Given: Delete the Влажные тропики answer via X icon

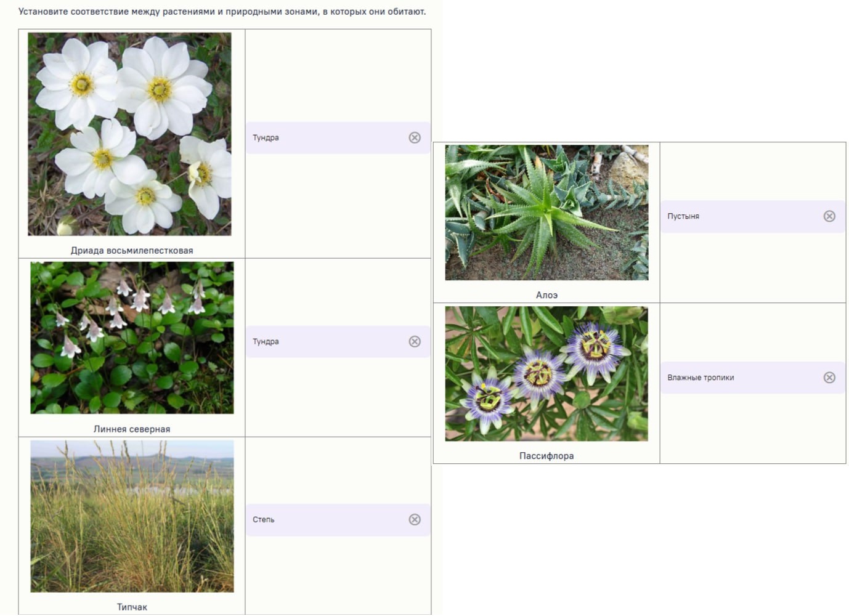Looking at the screenshot, I should coord(829,378).
